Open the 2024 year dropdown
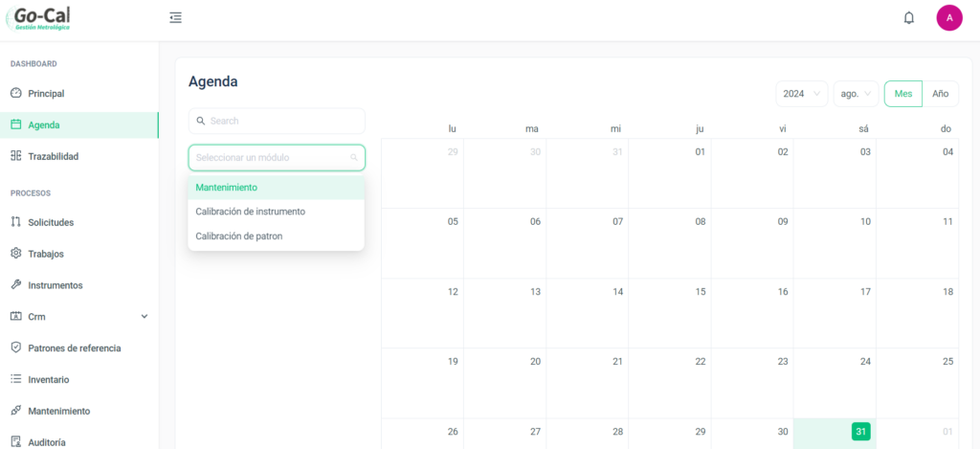 (801, 94)
